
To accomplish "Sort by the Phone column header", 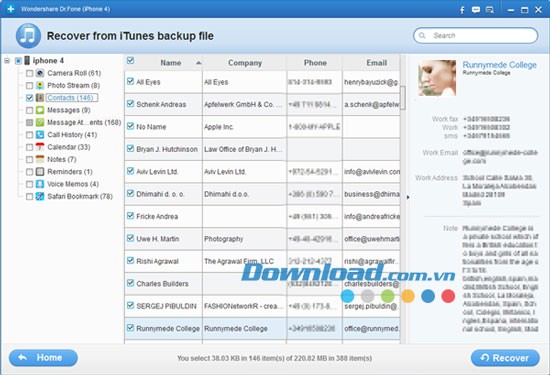I will click(x=315, y=63).
